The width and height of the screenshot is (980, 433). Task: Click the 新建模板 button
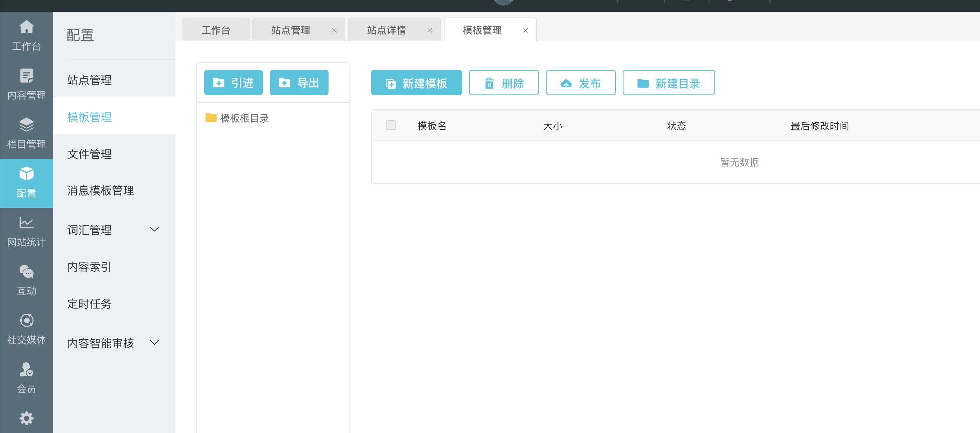tap(416, 83)
